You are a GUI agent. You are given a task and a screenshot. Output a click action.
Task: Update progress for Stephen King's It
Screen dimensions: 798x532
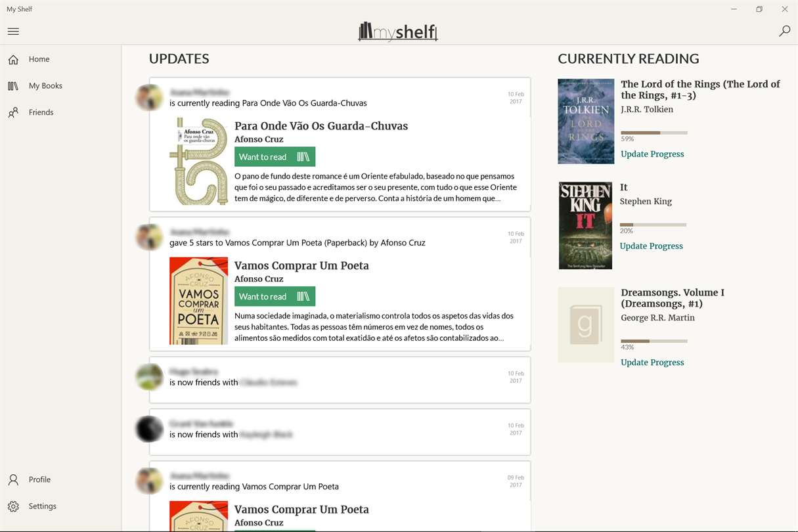coord(651,246)
